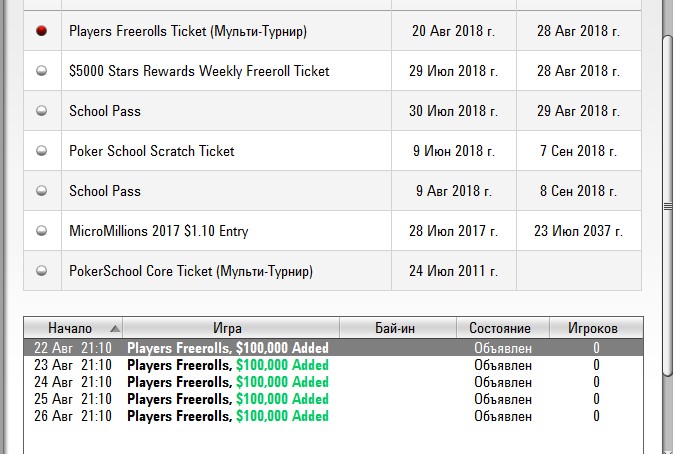The width and height of the screenshot is (673, 454).
Task: Select the 23 Авг 21:10 Players Freerolls tournament
Action: pyautogui.click(x=333, y=365)
